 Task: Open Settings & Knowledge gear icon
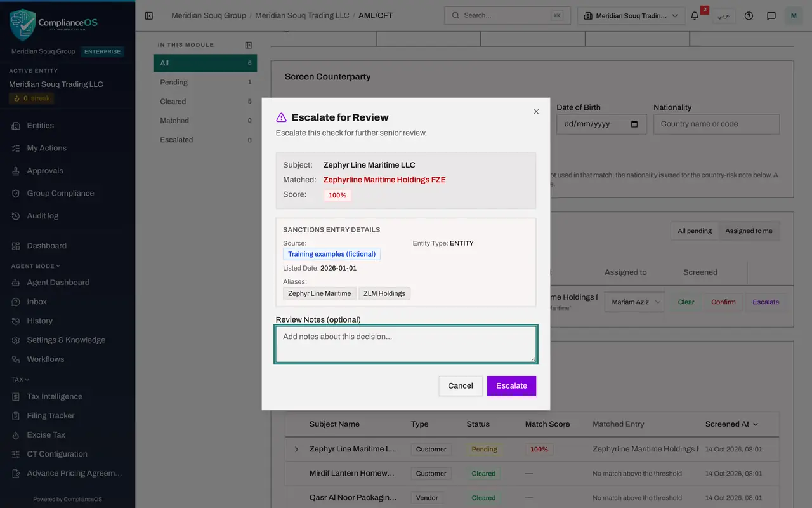[x=16, y=340]
